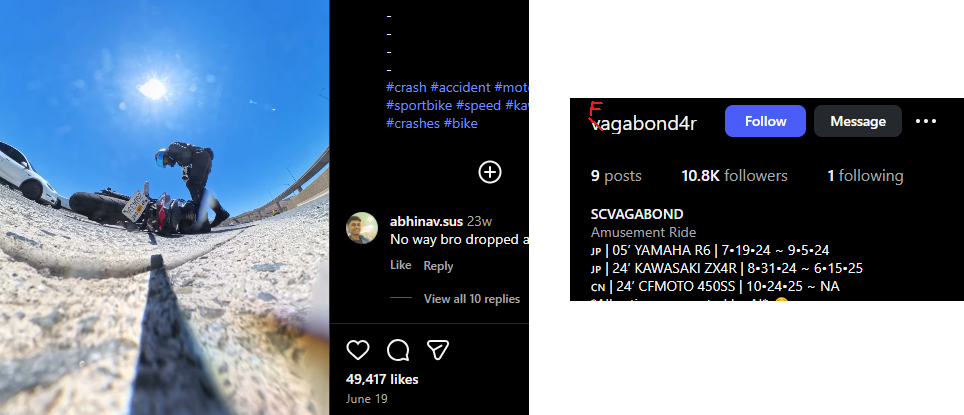
Task: Open the #crashes hashtag
Action: click(x=413, y=123)
